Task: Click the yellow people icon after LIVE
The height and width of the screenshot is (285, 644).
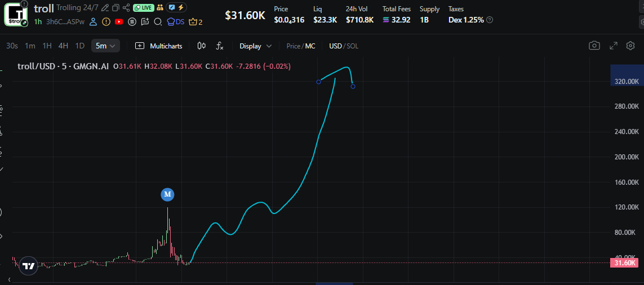Action: (x=160, y=8)
